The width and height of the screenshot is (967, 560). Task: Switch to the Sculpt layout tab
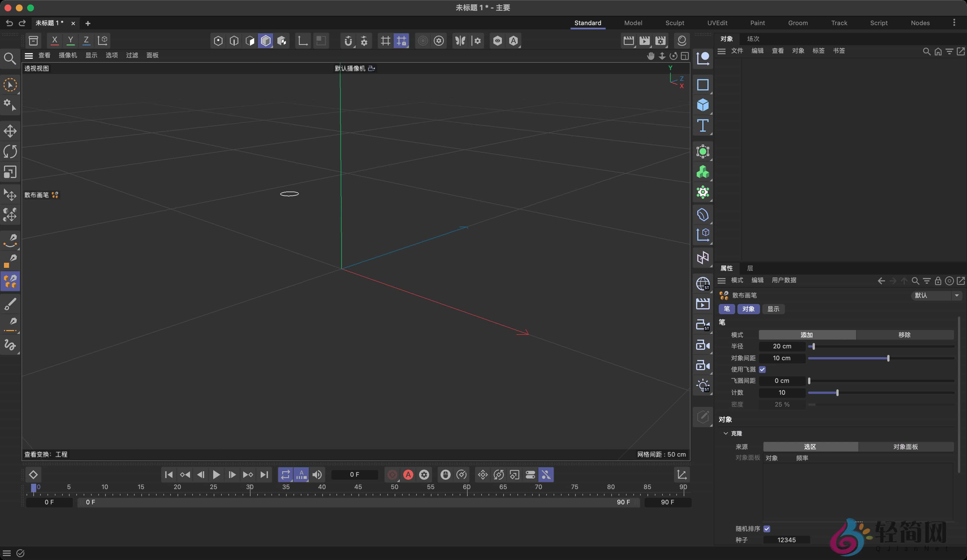tap(675, 23)
